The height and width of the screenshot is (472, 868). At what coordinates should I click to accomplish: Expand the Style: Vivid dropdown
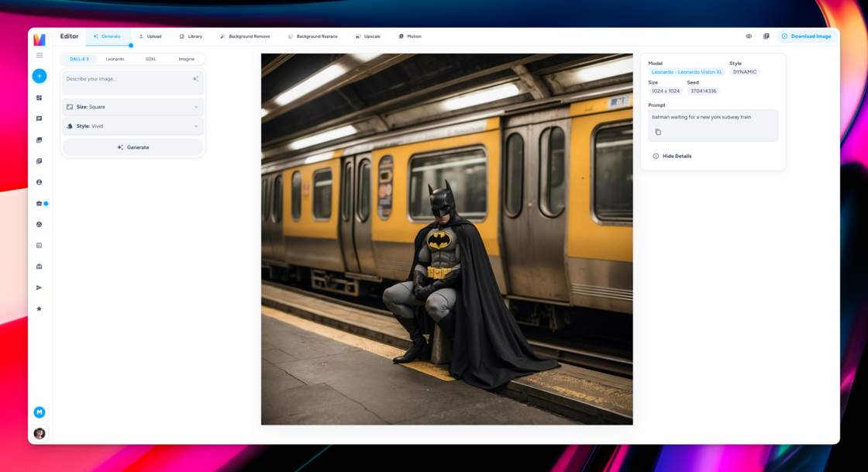(x=133, y=126)
